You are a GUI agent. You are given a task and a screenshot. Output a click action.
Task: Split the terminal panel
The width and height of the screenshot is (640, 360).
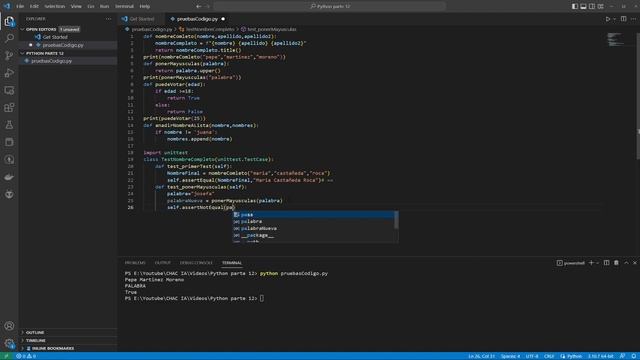point(607,263)
